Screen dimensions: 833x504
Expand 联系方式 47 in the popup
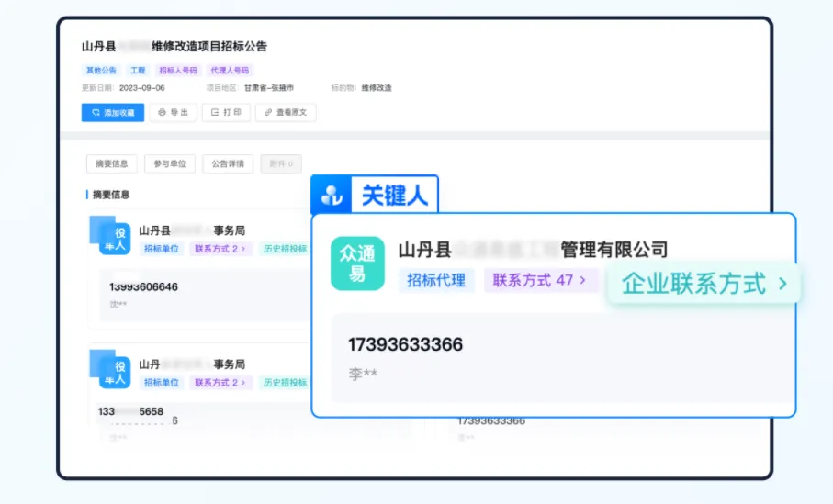click(539, 280)
